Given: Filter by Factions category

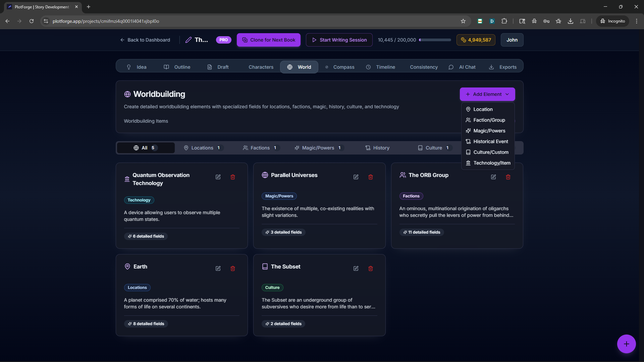Looking at the screenshot, I should tap(261, 148).
